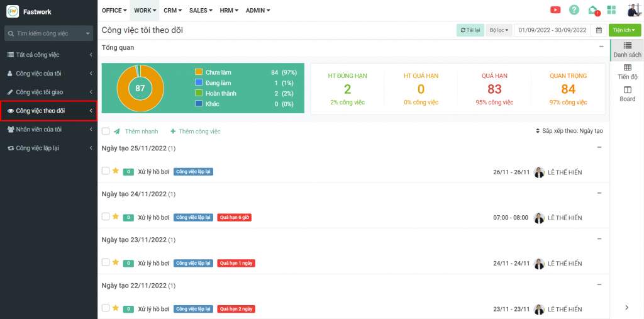This screenshot has width=644, height=319.
Task: Tick checkbox for task created 25/11/2022
Action: click(106, 171)
